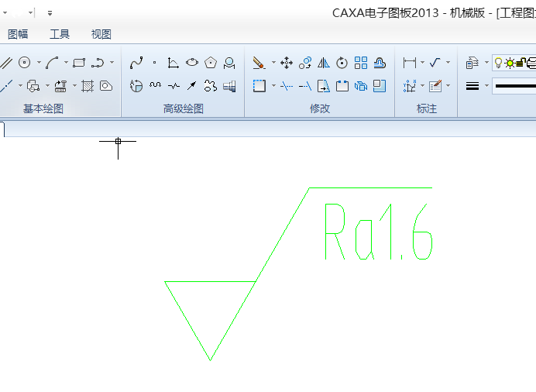Screen dimensions: 536x392
Task: Open the Edit Annotation tool
Action: pyautogui.click(x=435, y=86)
